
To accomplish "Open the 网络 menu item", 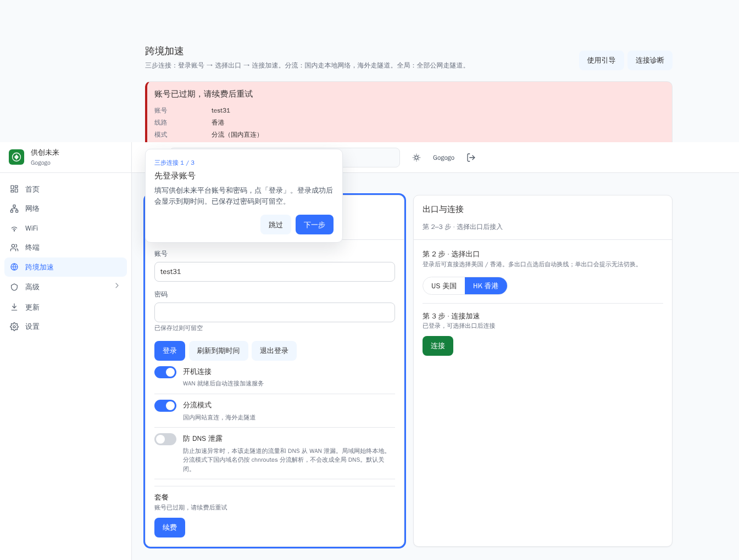I will point(65,209).
